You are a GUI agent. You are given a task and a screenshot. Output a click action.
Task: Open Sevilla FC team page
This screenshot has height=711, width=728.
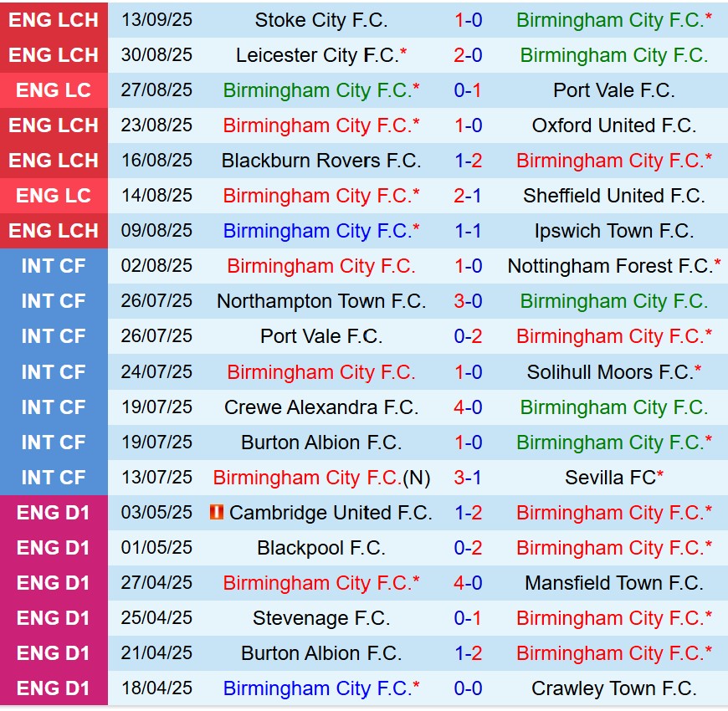(610, 478)
